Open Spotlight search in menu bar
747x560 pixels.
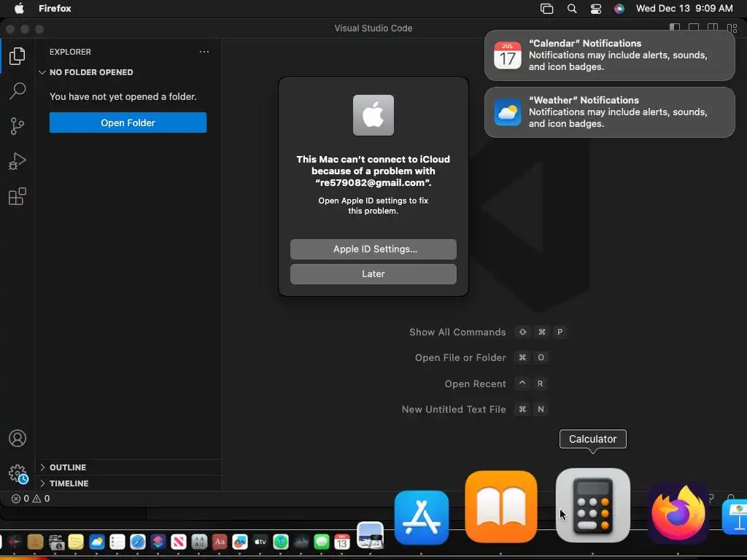click(572, 9)
